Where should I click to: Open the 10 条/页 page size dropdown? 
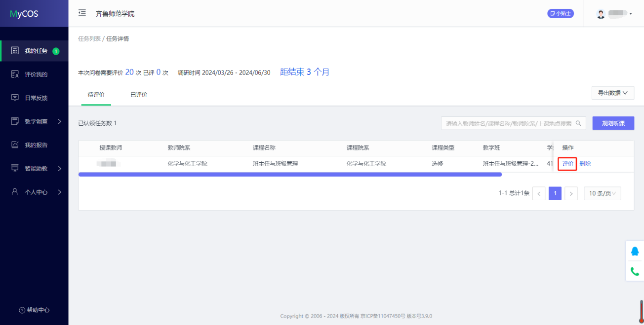click(602, 193)
